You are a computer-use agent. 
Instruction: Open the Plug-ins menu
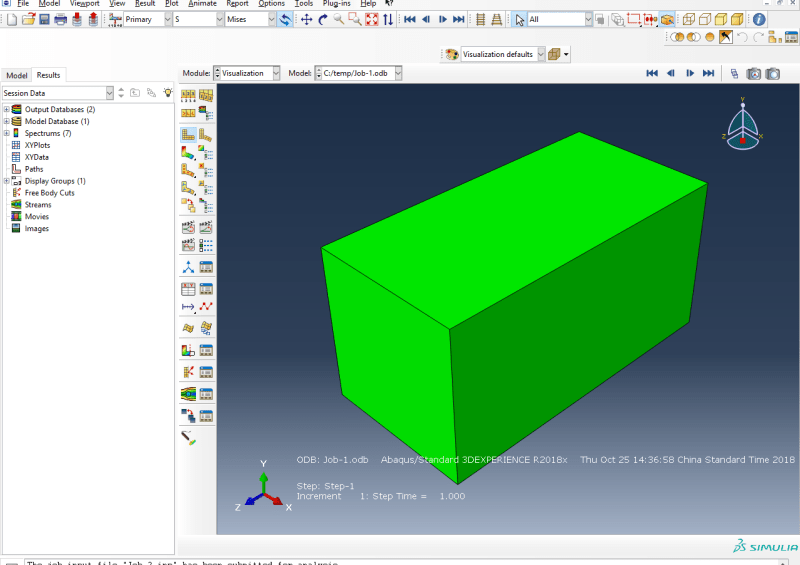[x=336, y=4]
